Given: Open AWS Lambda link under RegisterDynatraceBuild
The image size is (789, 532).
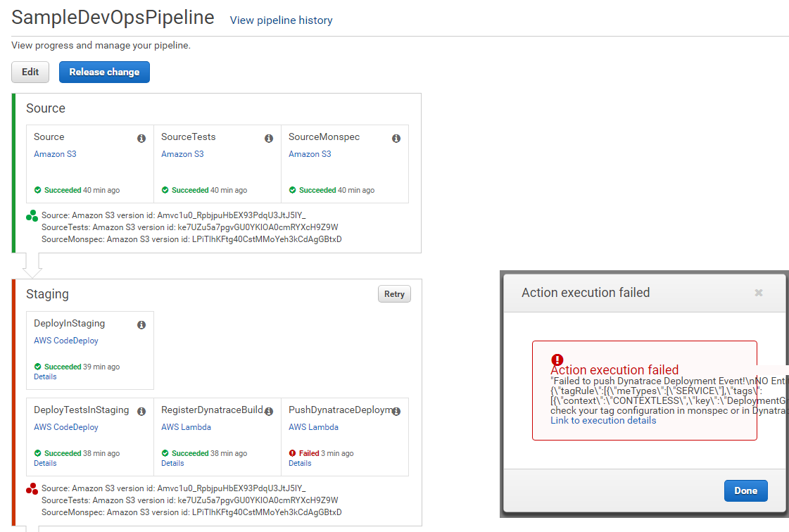Looking at the screenshot, I should [186, 427].
